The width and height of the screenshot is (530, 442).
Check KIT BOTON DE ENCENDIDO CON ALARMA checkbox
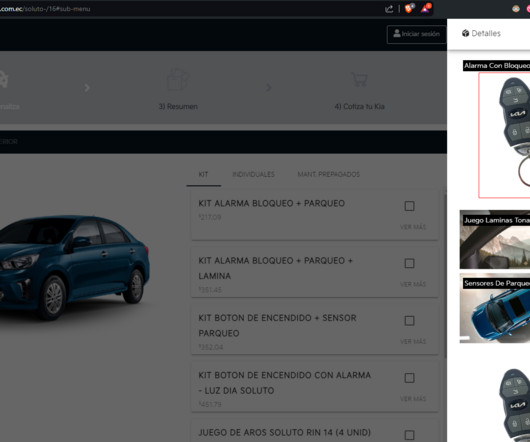coord(409,378)
